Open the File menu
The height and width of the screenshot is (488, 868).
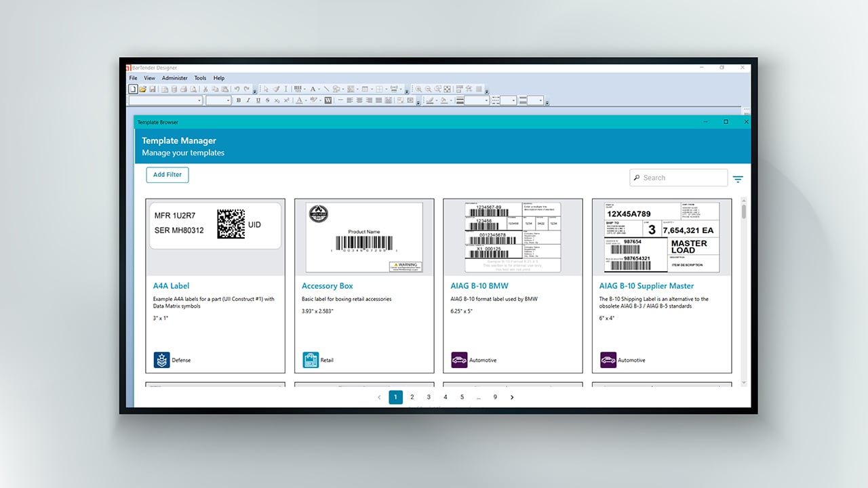(x=134, y=78)
